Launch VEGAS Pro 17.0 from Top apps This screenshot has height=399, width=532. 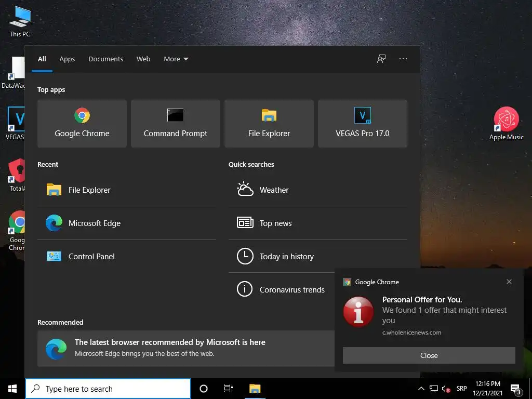point(362,124)
